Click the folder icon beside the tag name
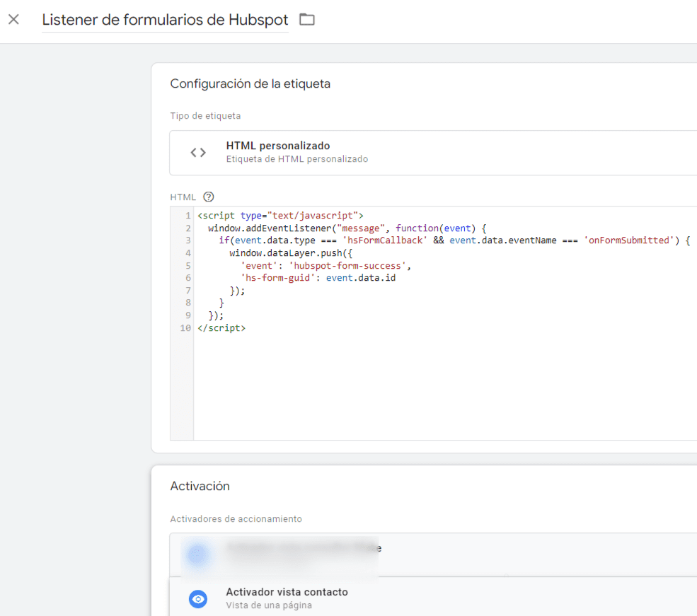This screenshot has height=616, width=697. pyautogui.click(x=306, y=20)
